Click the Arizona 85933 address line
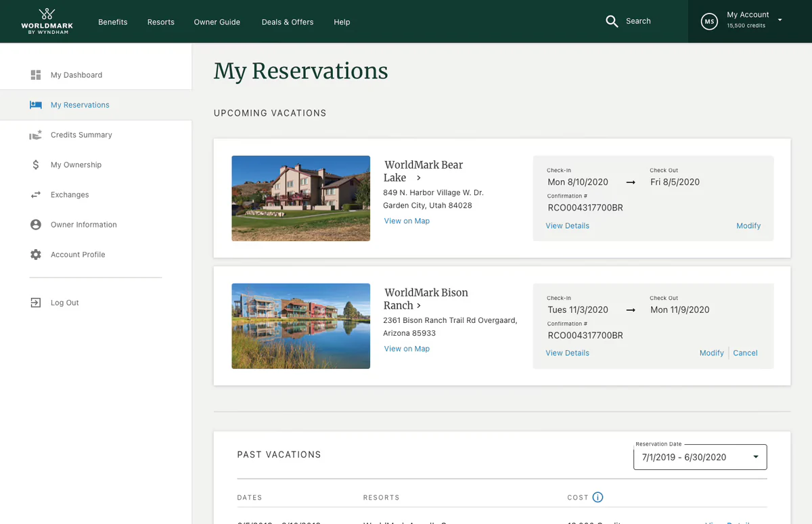Screen dimensions: 812x524 (409, 333)
